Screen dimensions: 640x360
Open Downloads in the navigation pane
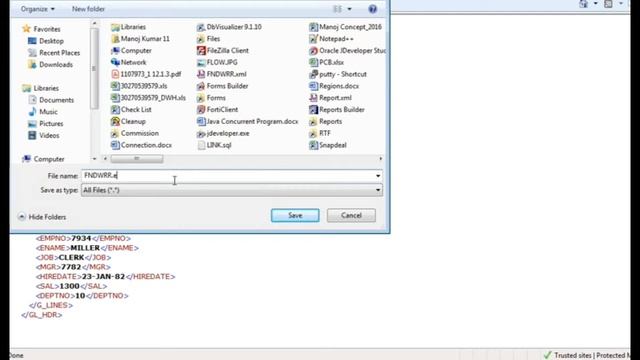[x=50, y=64]
